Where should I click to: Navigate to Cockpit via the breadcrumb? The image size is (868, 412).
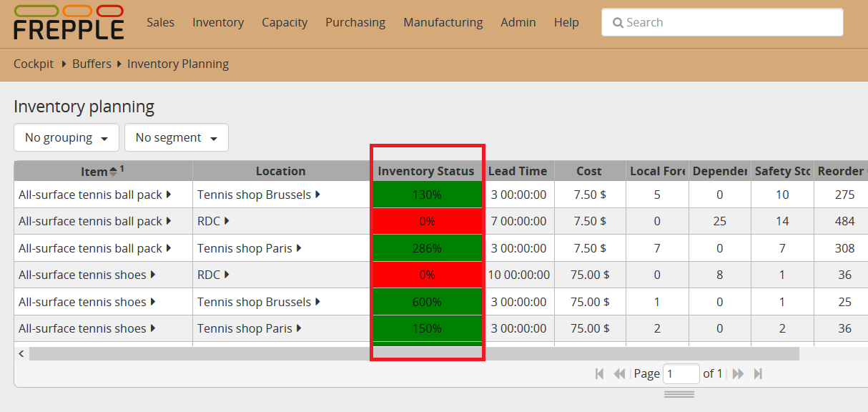[33, 64]
